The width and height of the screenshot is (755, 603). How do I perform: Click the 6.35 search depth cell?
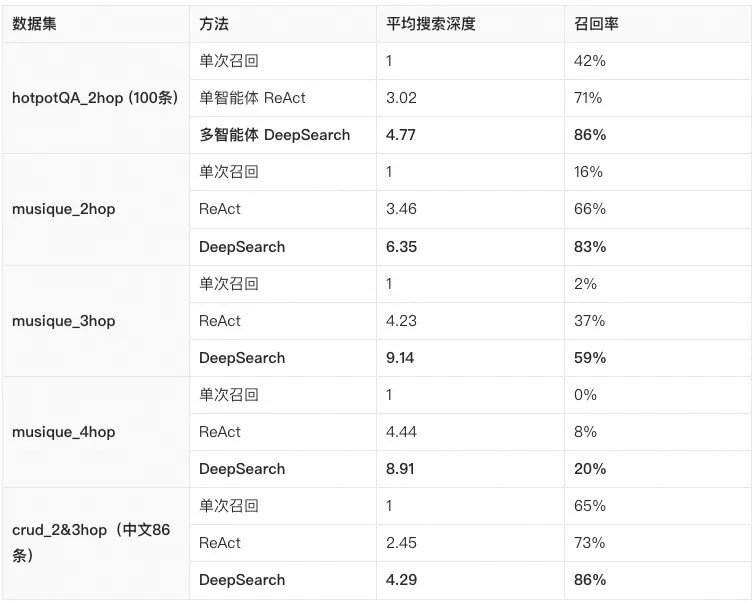pos(401,247)
